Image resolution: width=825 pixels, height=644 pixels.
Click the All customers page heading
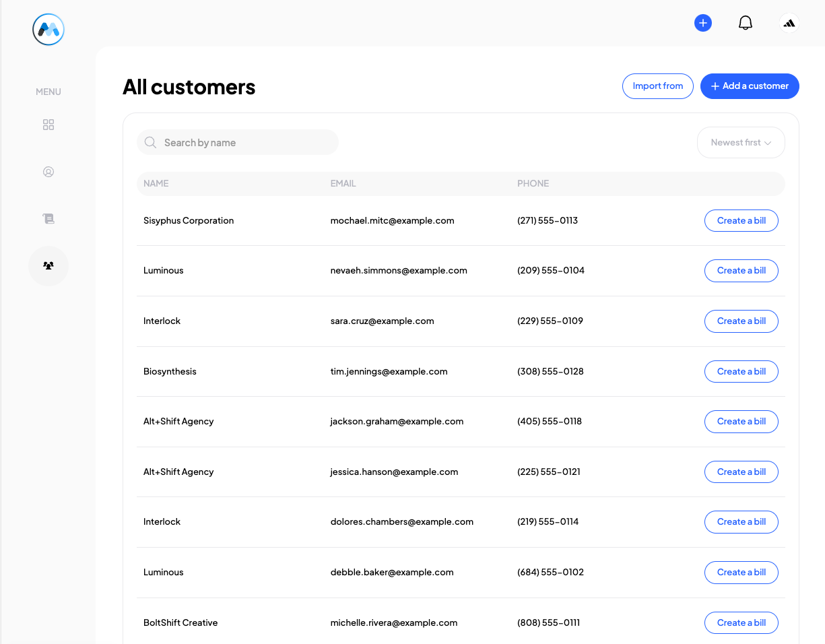click(x=189, y=87)
